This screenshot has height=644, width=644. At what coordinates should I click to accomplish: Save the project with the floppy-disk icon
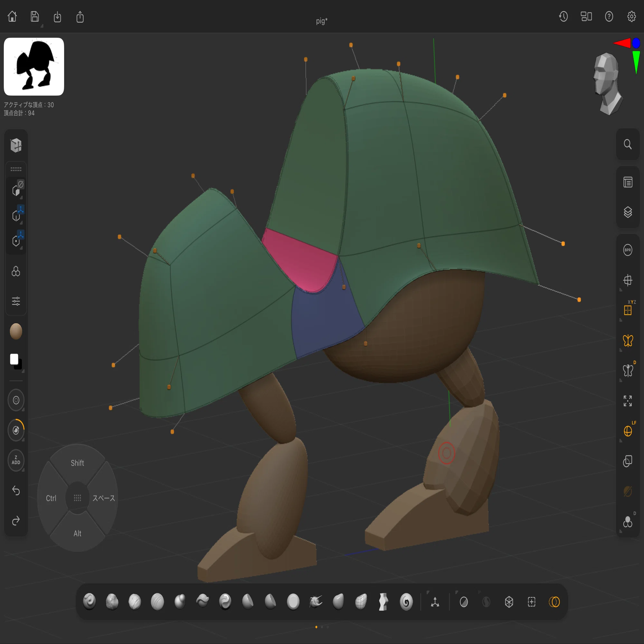point(35,16)
